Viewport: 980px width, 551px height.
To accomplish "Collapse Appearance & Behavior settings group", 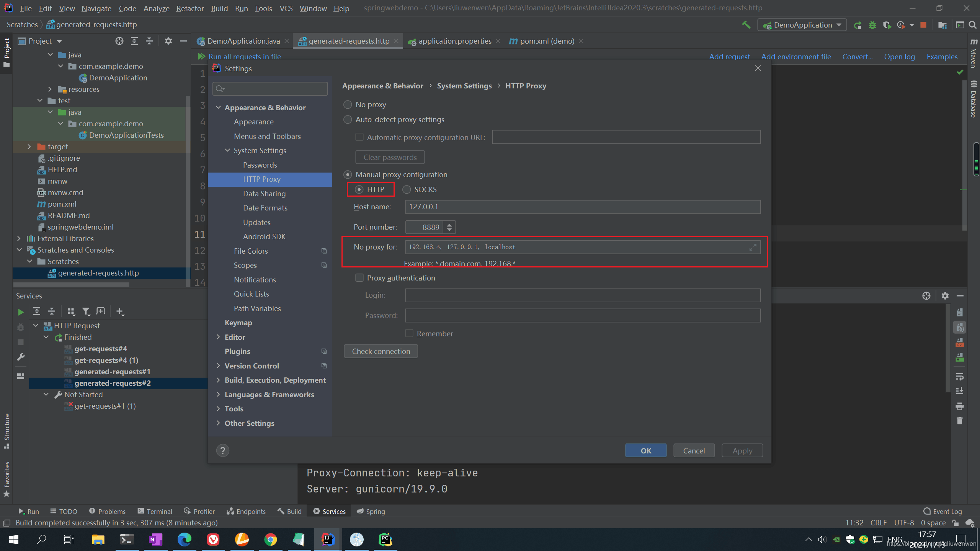I will [218, 108].
